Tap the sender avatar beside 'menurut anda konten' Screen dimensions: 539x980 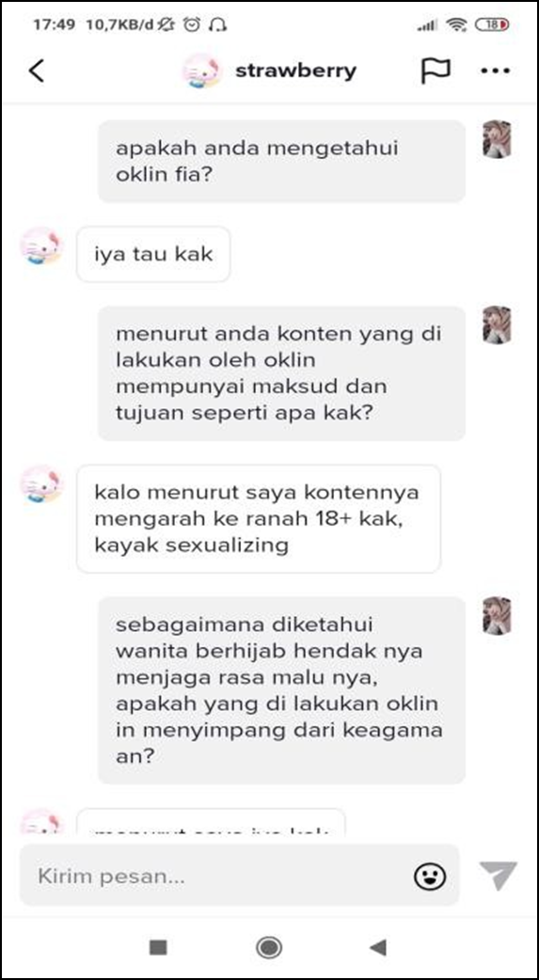[x=497, y=325]
